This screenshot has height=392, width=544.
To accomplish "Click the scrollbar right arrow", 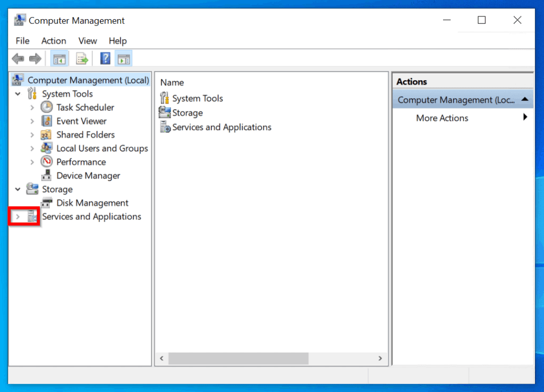I will pos(380,359).
